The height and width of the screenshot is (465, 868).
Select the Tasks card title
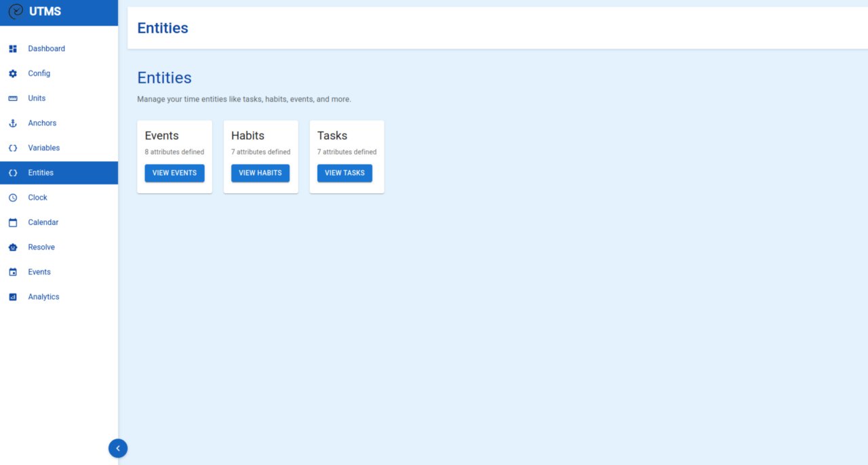(x=332, y=136)
